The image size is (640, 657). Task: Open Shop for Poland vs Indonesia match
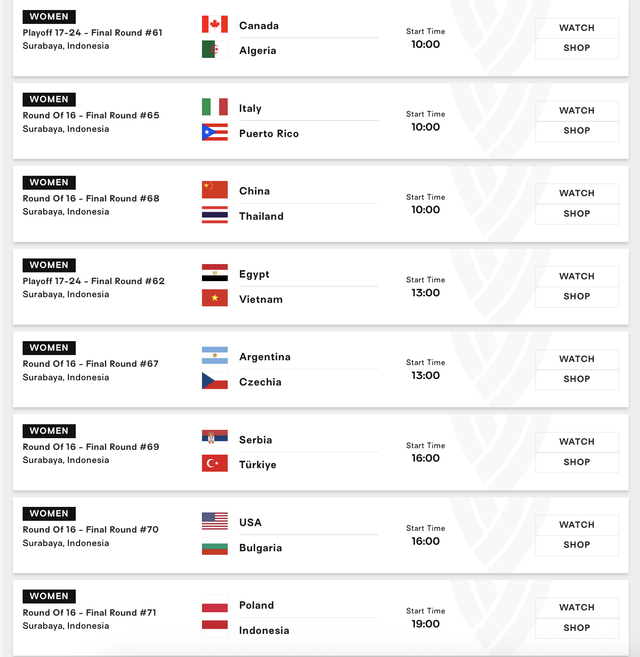click(x=577, y=628)
